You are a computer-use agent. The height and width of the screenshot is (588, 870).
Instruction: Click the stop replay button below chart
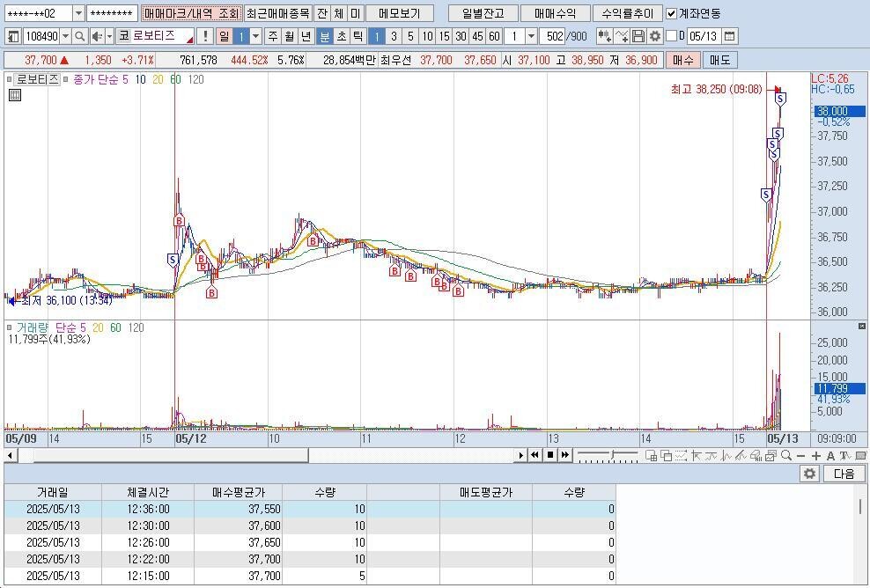[549, 455]
